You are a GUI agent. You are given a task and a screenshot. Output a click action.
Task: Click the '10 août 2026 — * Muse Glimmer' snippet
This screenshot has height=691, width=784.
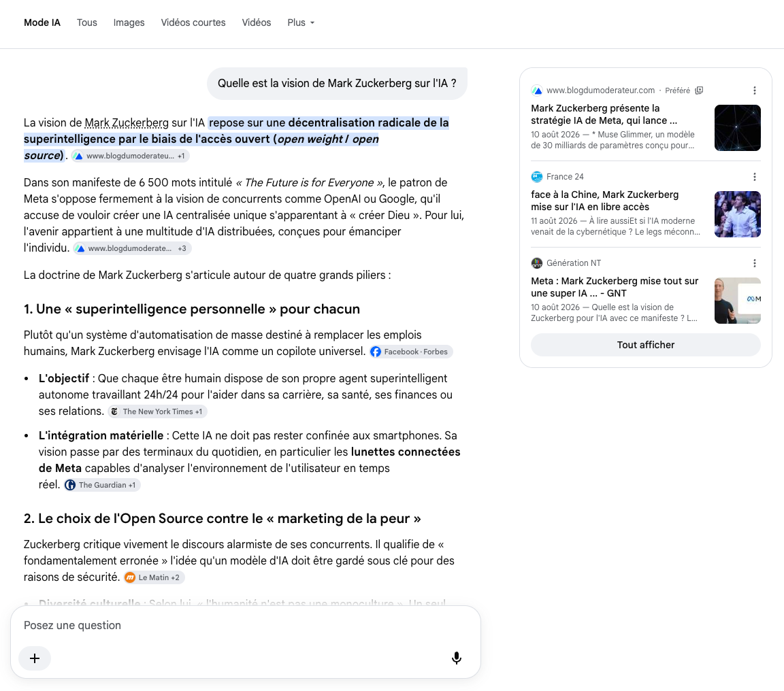(613, 140)
